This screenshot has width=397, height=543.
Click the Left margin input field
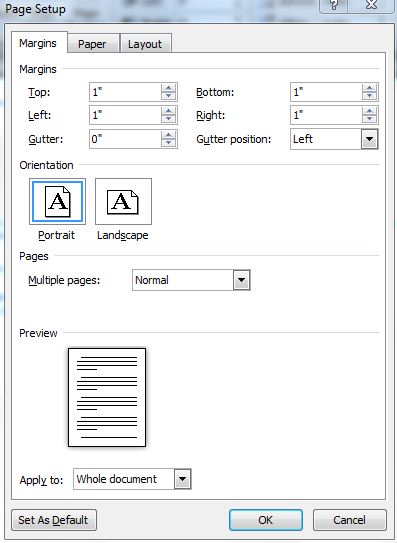[x=125, y=115]
